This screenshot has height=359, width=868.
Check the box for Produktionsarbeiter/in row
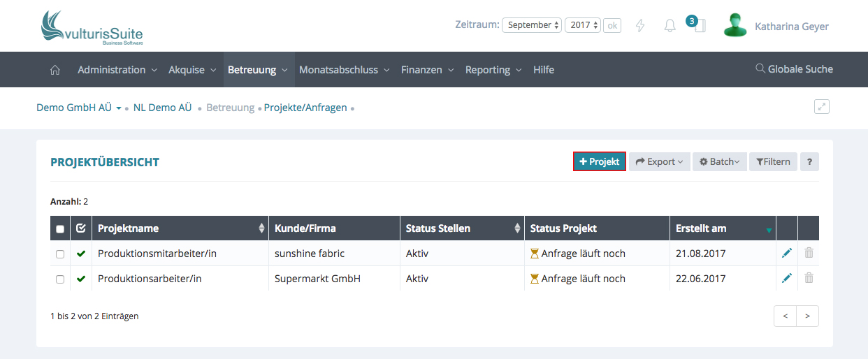point(60,279)
